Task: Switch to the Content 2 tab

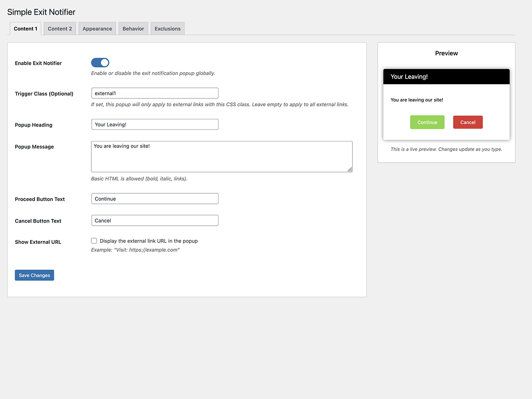Action: pos(60,29)
